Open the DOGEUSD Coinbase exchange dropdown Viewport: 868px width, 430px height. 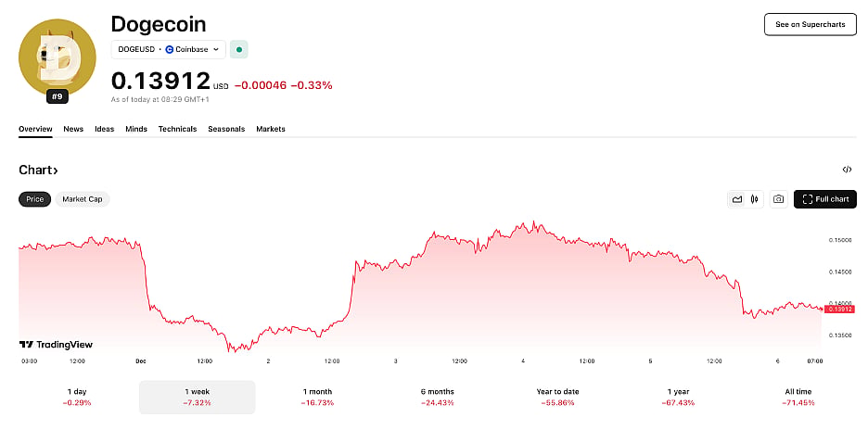[x=168, y=49]
